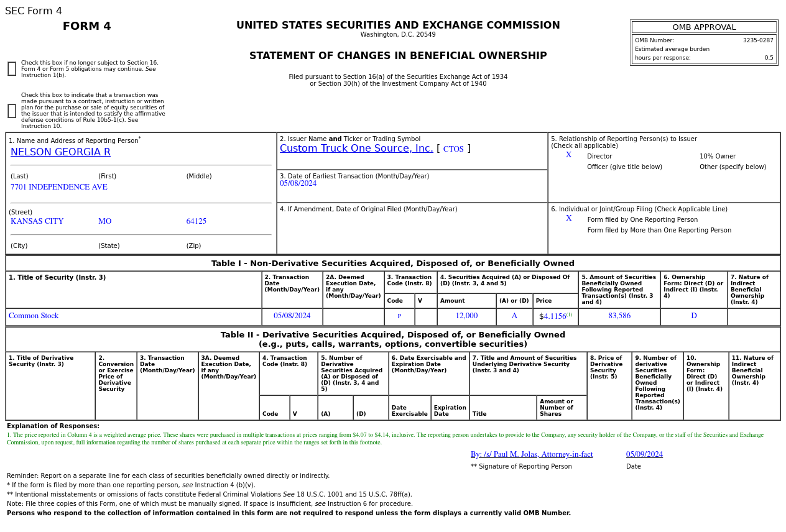Click footnote 1 explanation text
786x532 pixels.
[385, 439]
